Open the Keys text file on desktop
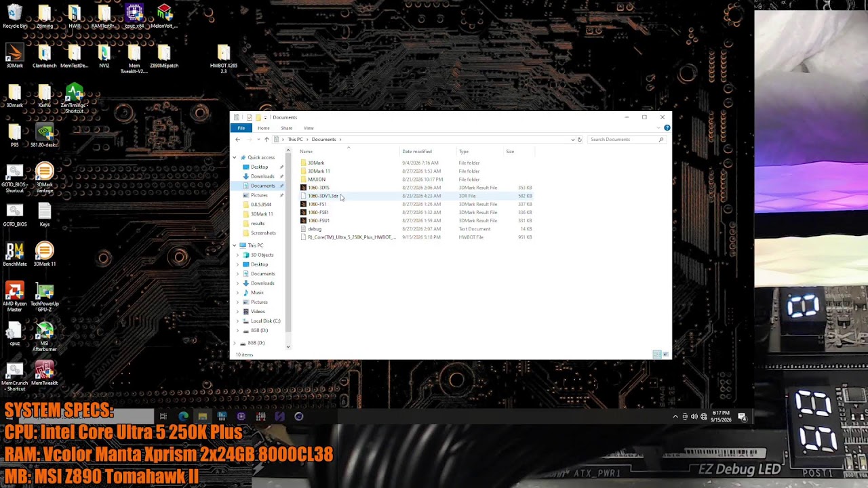Viewport: 868px width, 488px height. [44, 214]
